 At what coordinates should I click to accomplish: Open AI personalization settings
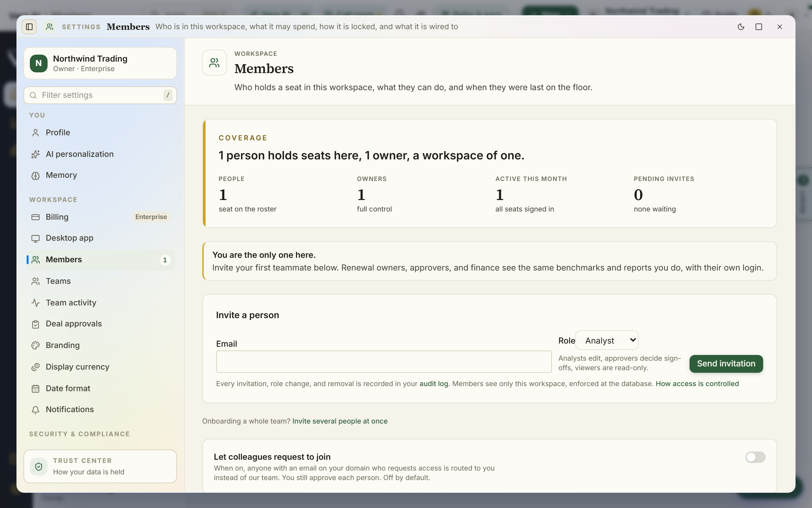point(101,154)
